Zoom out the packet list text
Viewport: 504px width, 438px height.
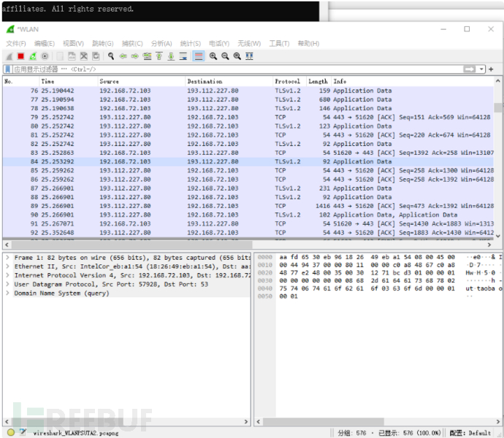(x=225, y=56)
